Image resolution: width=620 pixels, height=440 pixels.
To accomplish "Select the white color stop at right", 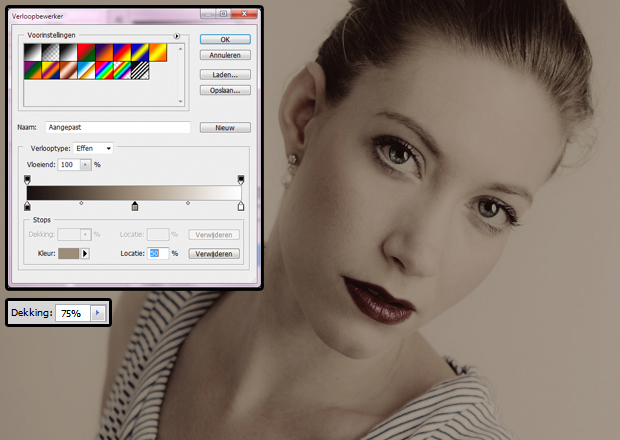I will [x=241, y=206].
